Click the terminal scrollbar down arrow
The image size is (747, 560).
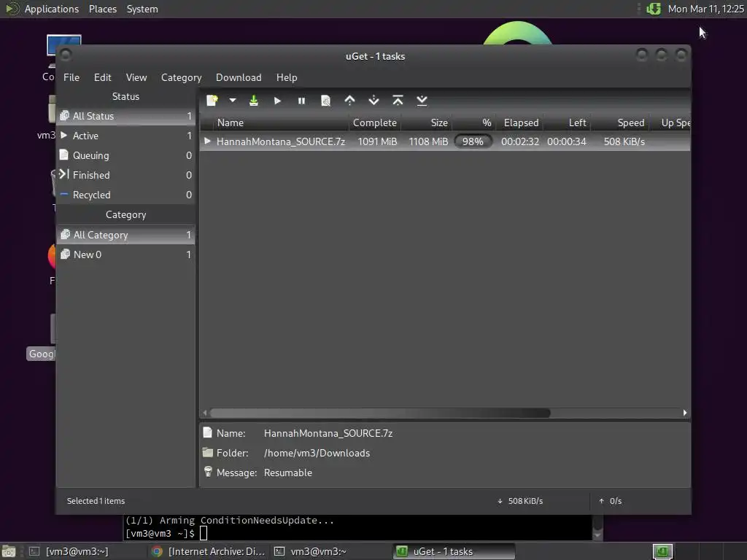point(598,536)
